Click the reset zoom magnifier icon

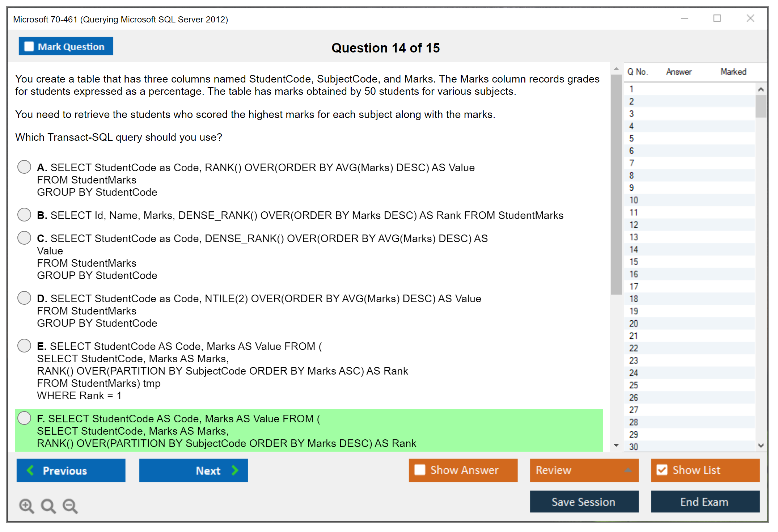point(48,505)
